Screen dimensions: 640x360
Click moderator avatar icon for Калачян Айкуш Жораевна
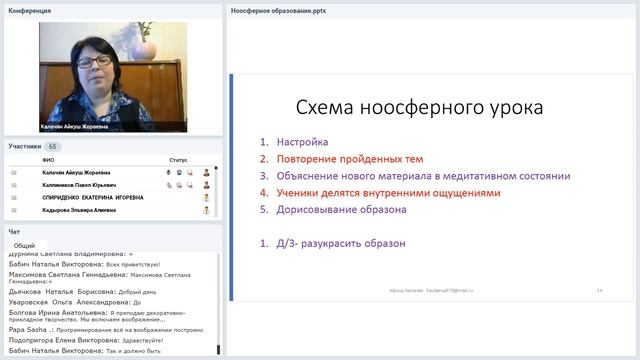pyautogui.click(x=207, y=173)
